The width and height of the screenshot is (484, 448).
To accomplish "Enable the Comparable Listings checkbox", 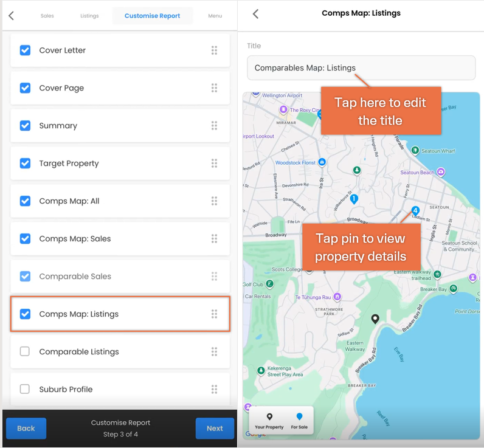I will point(25,351).
